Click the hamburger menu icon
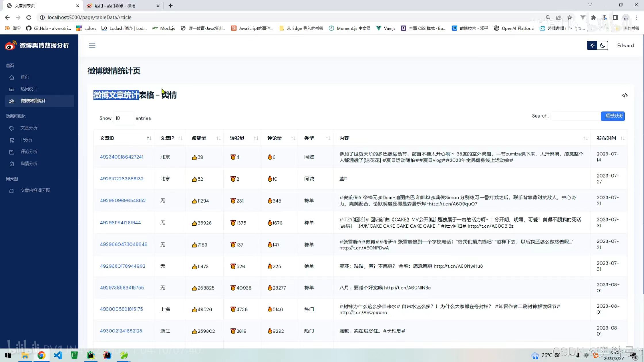The width and height of the screenshot is (644, 362). (92, 45)
